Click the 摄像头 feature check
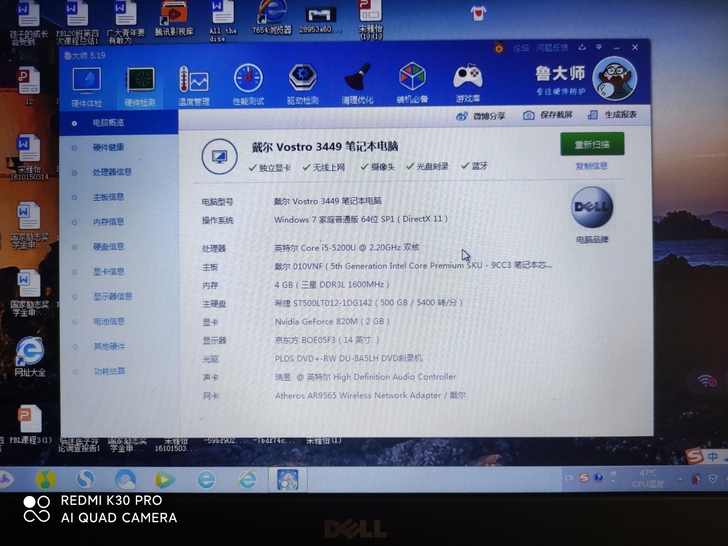This screenshot has width=728, height=546. tap(377, 167)
